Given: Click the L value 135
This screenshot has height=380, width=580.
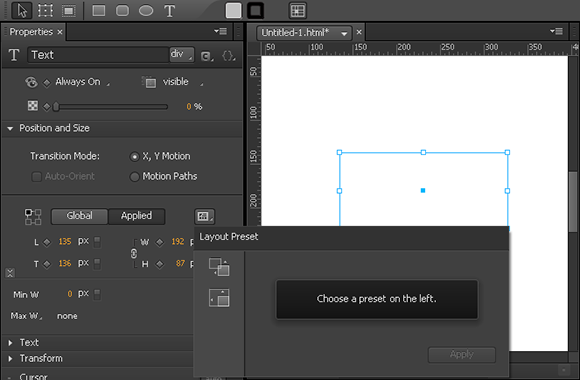Looking at the screenshot, I should tap(65, 242).
